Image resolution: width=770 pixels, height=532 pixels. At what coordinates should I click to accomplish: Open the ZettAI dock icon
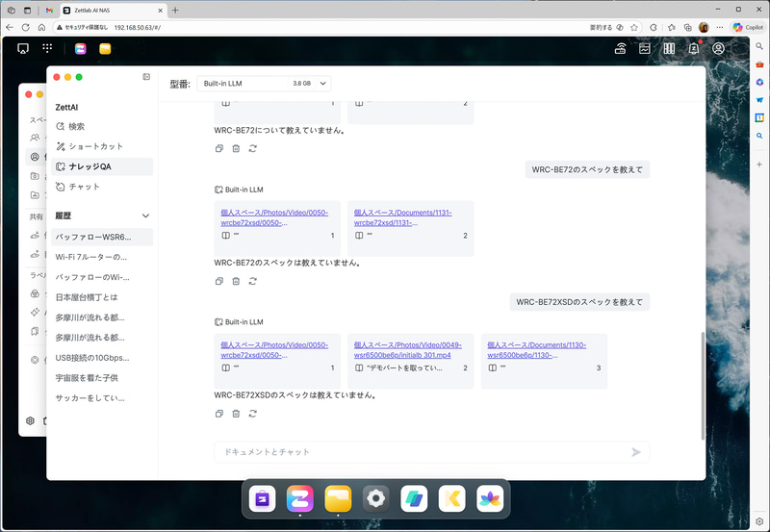coord(300,498)
